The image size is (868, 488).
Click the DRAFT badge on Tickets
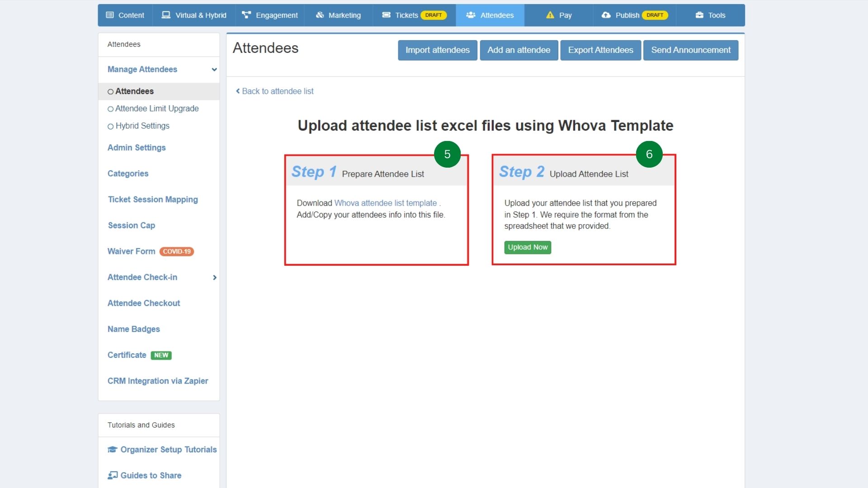tap(434, 15)
